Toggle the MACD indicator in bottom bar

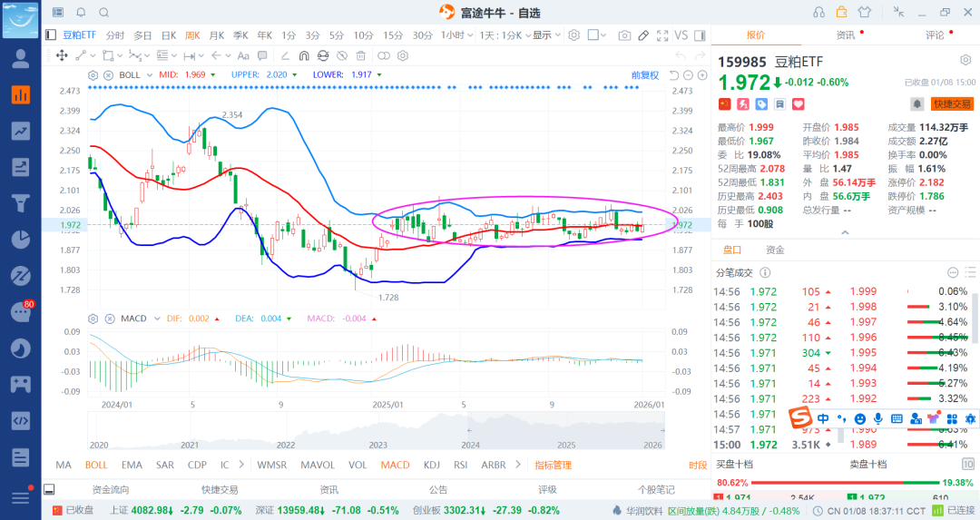point(395,465)
